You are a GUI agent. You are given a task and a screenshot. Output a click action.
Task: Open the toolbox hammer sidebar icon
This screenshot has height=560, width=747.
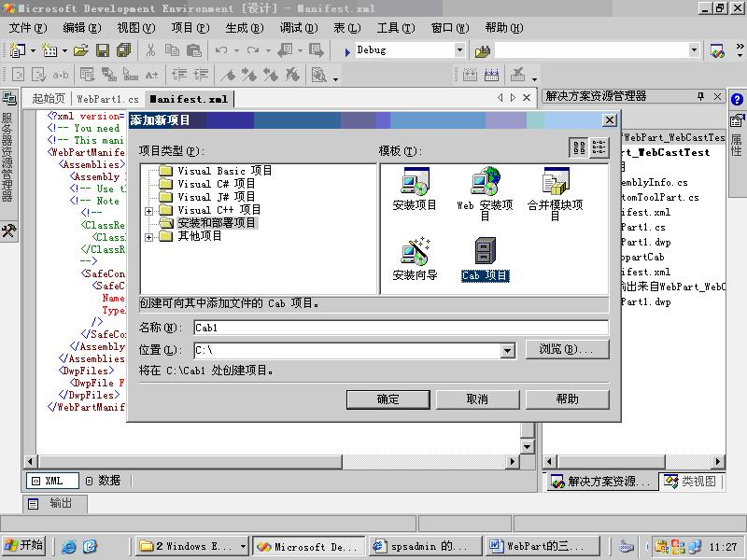[x=9, y=231]
